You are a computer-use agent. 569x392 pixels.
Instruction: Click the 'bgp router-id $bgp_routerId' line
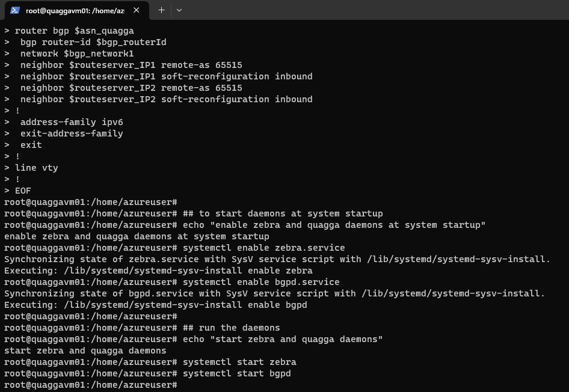click(x=93, y=42)
